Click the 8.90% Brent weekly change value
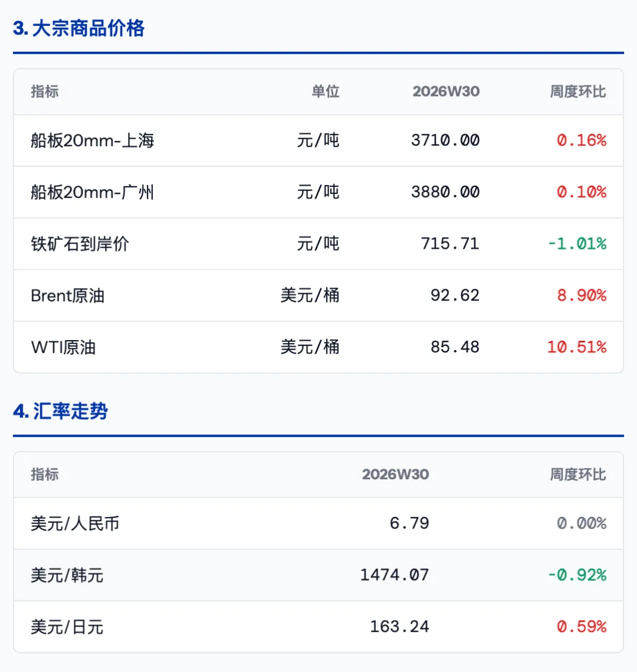This screenshot has width=637, height=672. pyautogui.click(x=582, y=295)
